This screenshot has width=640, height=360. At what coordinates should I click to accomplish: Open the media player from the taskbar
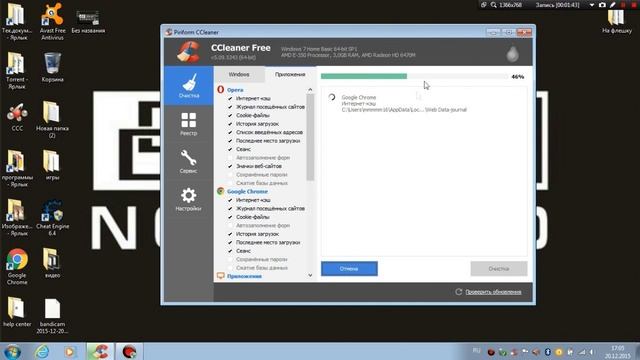(70, 351)
